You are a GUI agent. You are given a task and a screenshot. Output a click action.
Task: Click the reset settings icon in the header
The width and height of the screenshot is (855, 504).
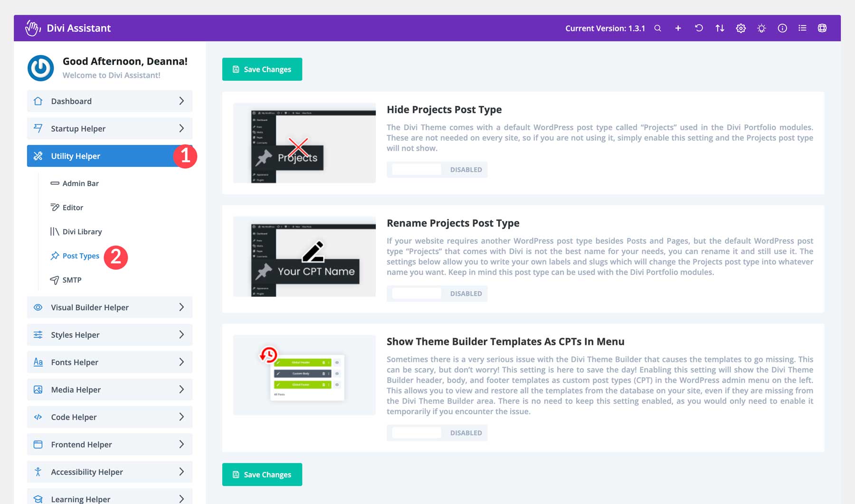tap(698, 28)
